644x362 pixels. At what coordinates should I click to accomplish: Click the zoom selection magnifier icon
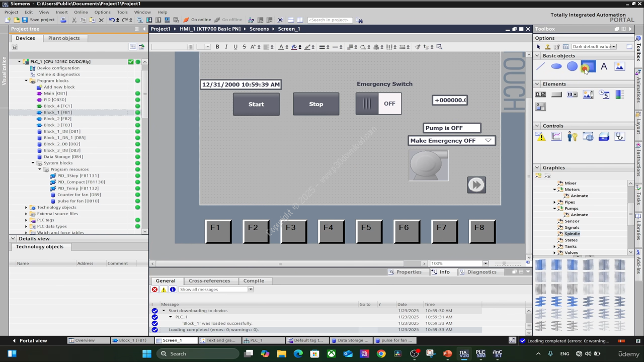tap(439, 47)
